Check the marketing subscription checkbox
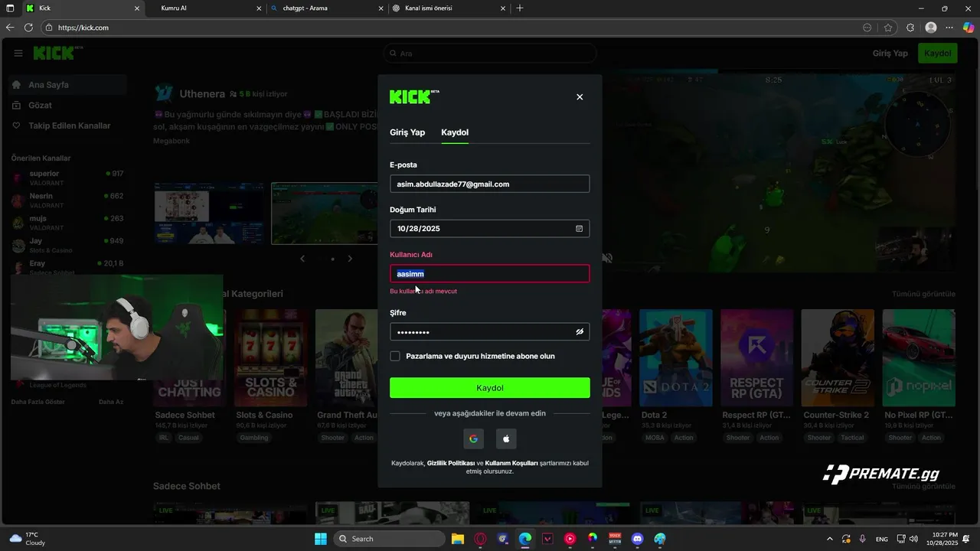The width and height of the screenshot is (980, 551). [395, 356]
